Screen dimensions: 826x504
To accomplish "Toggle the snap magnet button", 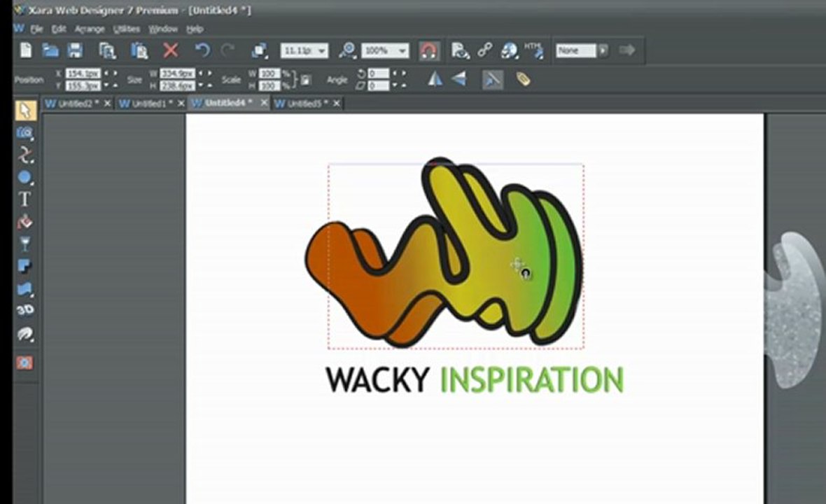I will [x=429, y=51].
